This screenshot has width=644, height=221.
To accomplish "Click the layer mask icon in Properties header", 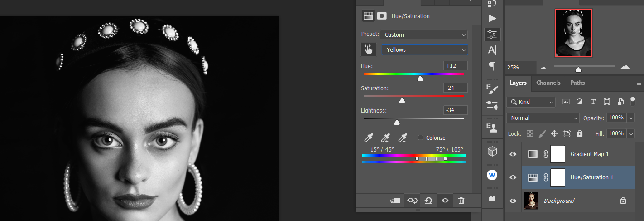I will 382,16.
